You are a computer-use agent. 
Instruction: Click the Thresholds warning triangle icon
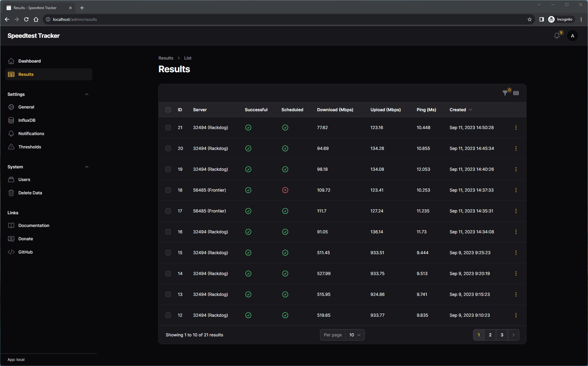(x=11, y=147)
